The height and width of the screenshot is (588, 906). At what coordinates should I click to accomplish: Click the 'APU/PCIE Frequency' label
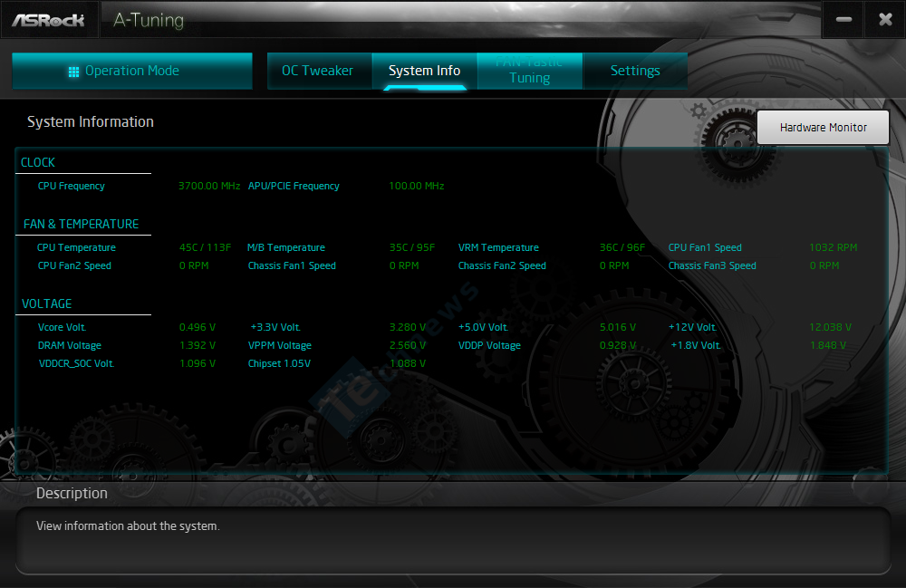pyautogui.click(x=294, y=186)
